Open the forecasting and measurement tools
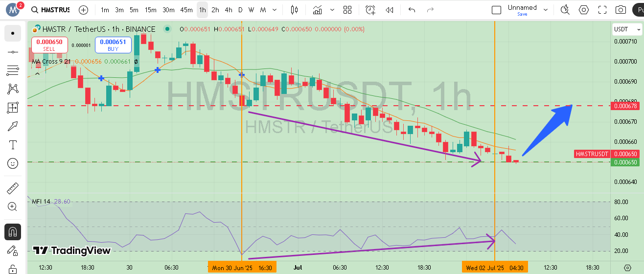Screen dimensions: 644x274 tap(13, 108)
